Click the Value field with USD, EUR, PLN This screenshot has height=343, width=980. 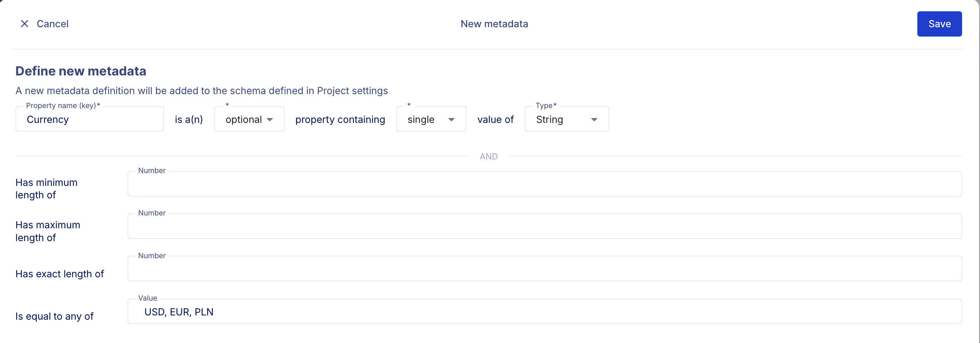[x=544, y=311]
